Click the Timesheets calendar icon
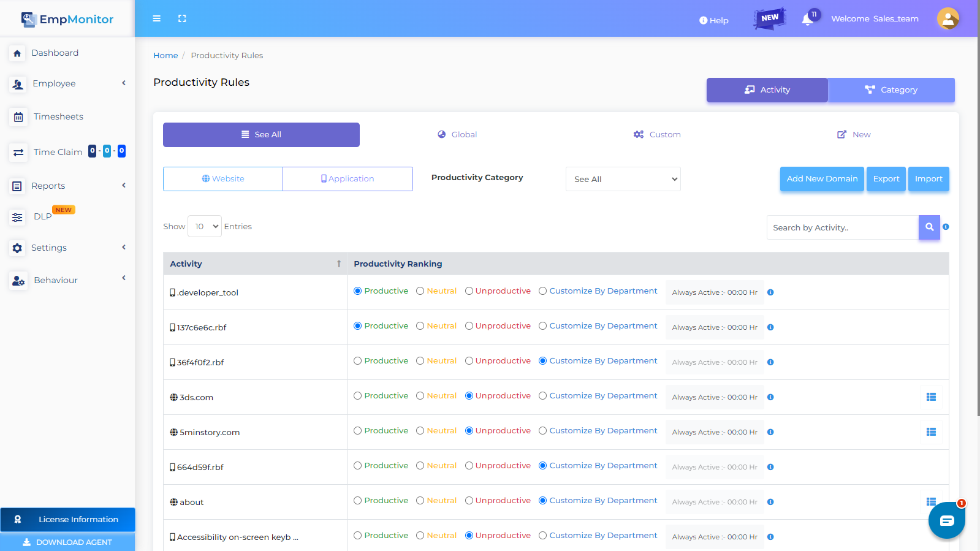Viewport: 980px width, 551px height. (18, 117)
